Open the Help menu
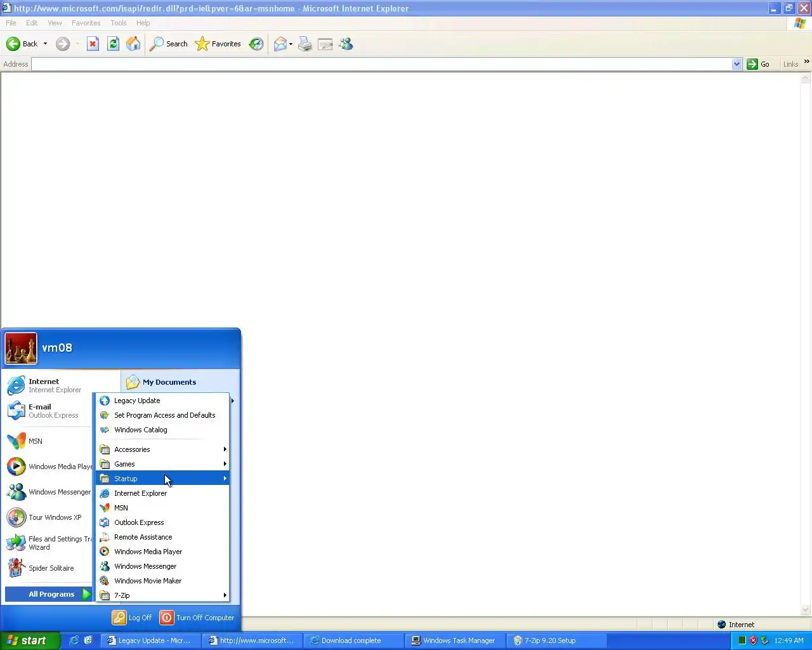 (x=143, y=23)
